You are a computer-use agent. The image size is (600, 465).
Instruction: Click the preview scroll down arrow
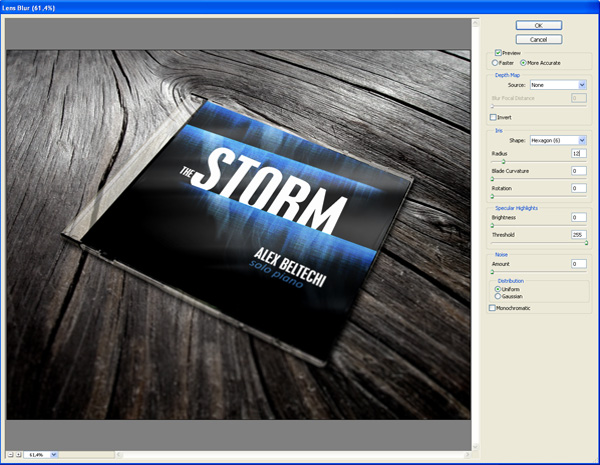tap(476, 447)
